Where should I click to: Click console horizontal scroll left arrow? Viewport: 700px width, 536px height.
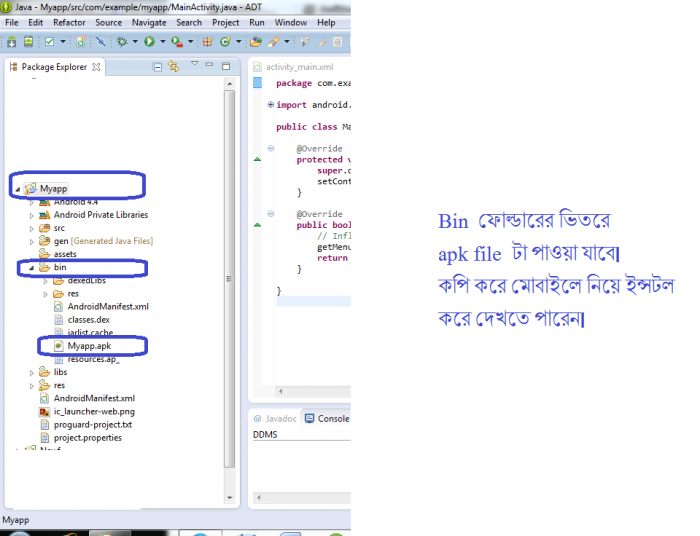(x=258, y=497)
